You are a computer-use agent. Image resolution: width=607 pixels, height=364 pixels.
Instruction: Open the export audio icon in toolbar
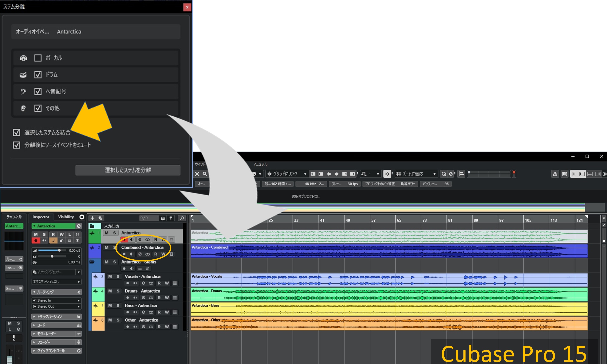coord(555,174)
